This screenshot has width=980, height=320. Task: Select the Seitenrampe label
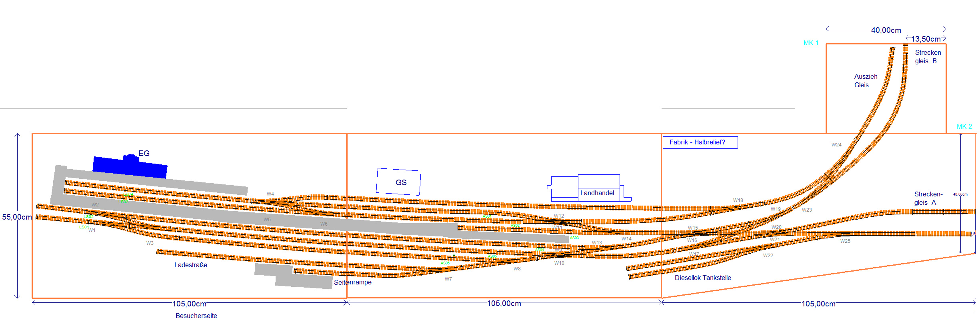[353, 282]
